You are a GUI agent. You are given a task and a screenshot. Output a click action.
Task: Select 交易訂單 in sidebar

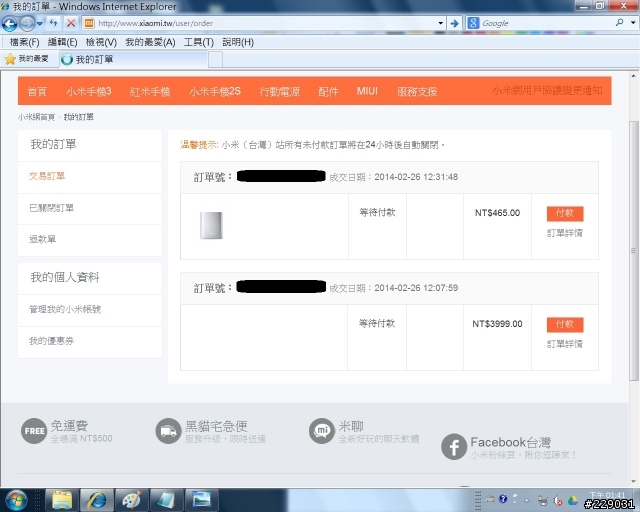(47, 176)
